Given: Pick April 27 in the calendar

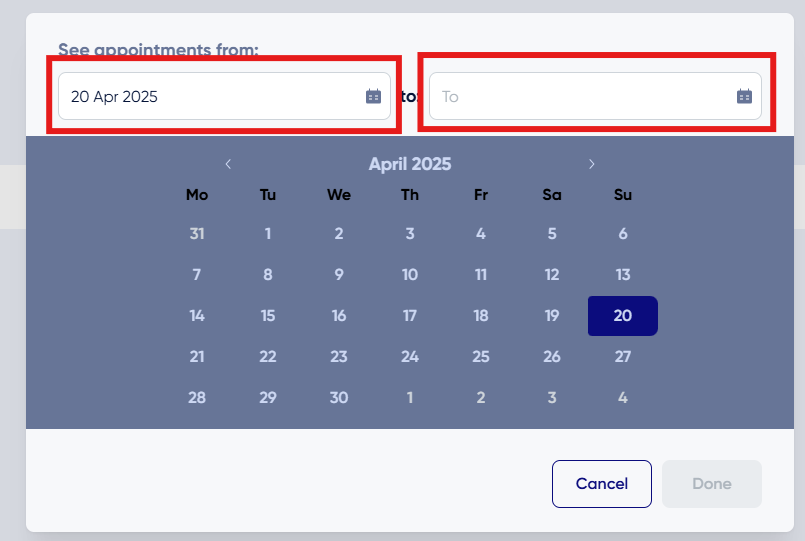Looking at the screenshot, I should click(623, 357).
